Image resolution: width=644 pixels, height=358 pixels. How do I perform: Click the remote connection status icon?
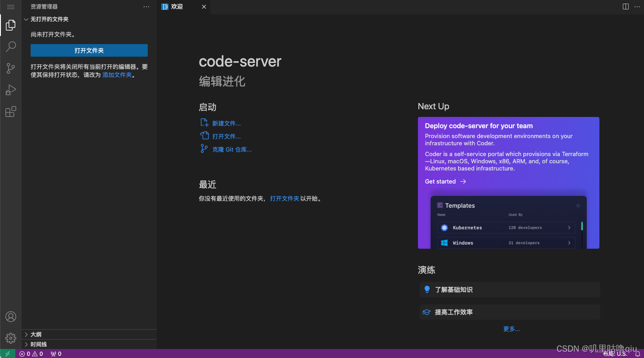[x=8, y=354]
